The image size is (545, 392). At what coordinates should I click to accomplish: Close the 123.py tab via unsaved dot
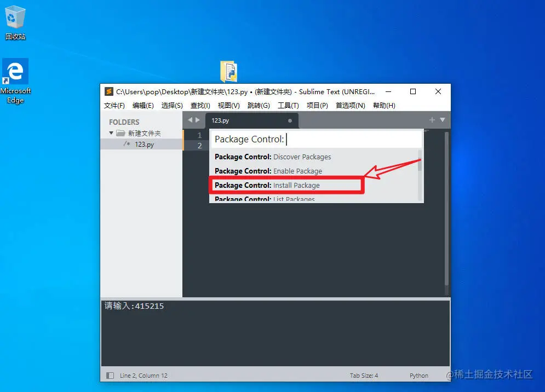[290, 120]
